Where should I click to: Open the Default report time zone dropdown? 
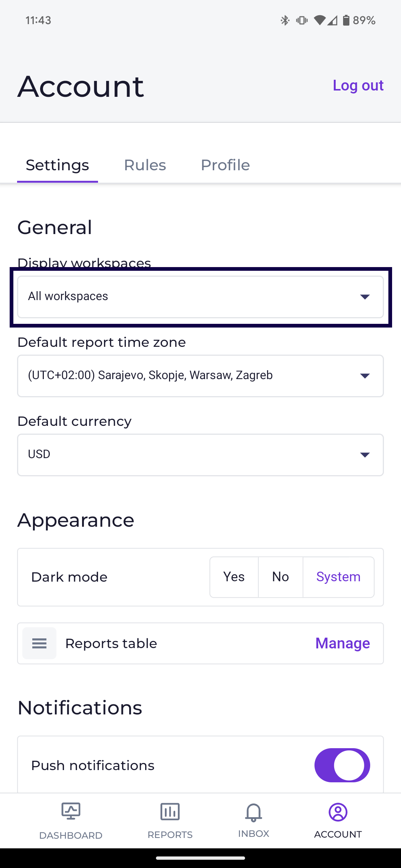tap(200, 376)
